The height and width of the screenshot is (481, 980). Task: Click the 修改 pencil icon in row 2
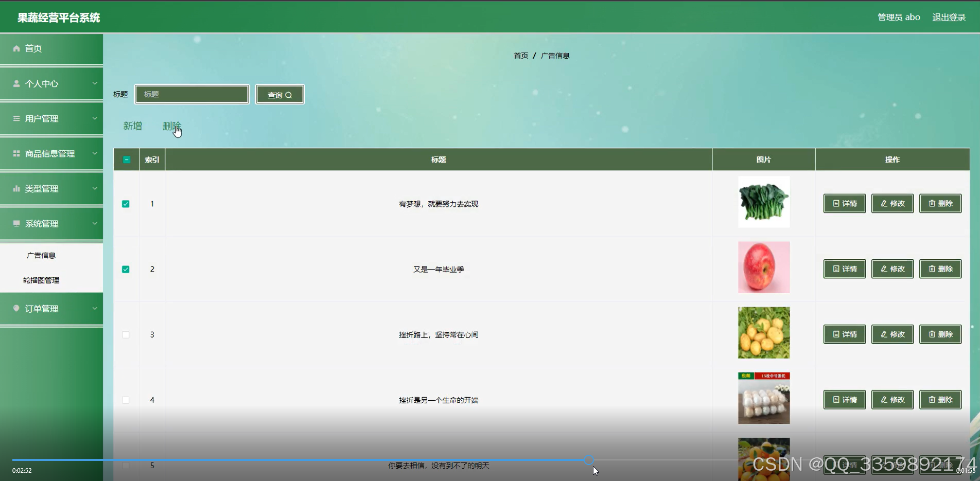[x=884, y=269]
